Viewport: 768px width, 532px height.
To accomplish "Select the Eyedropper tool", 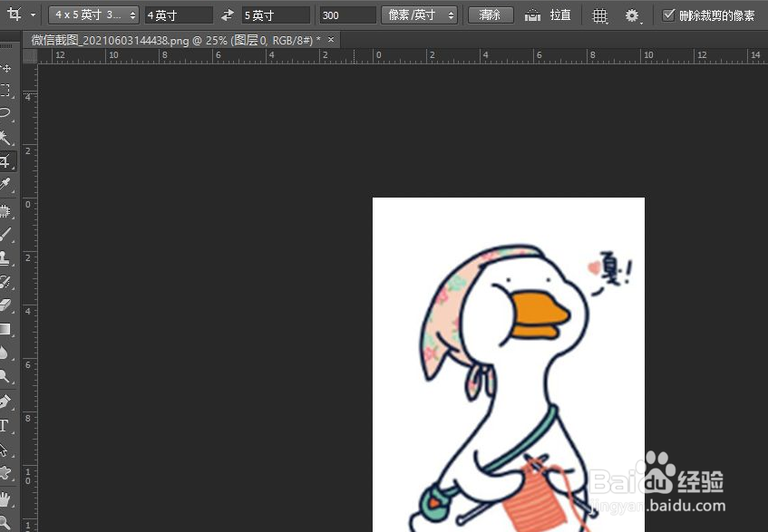I will pos(5,185).
